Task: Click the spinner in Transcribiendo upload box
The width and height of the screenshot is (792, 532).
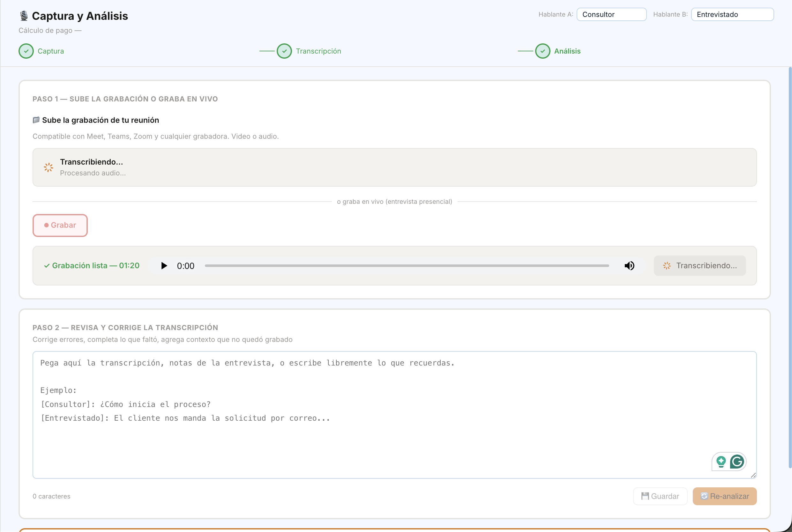Action: 49,167
